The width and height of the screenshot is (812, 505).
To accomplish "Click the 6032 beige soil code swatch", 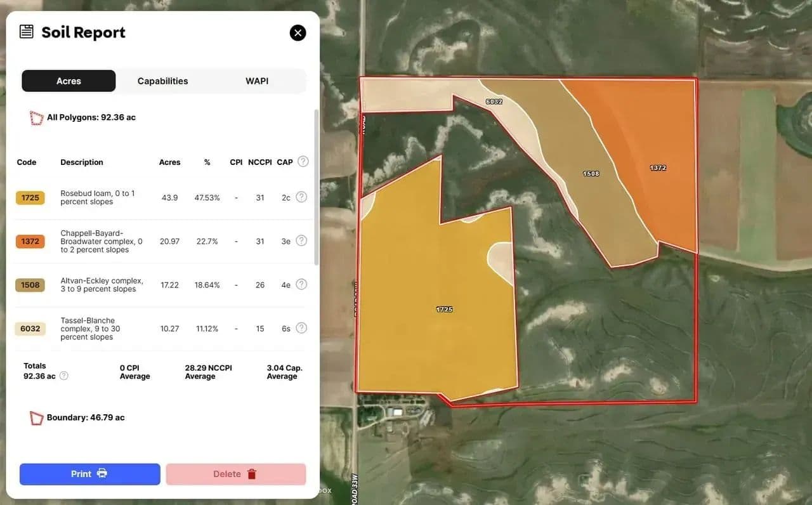I will tap(30, 329).
